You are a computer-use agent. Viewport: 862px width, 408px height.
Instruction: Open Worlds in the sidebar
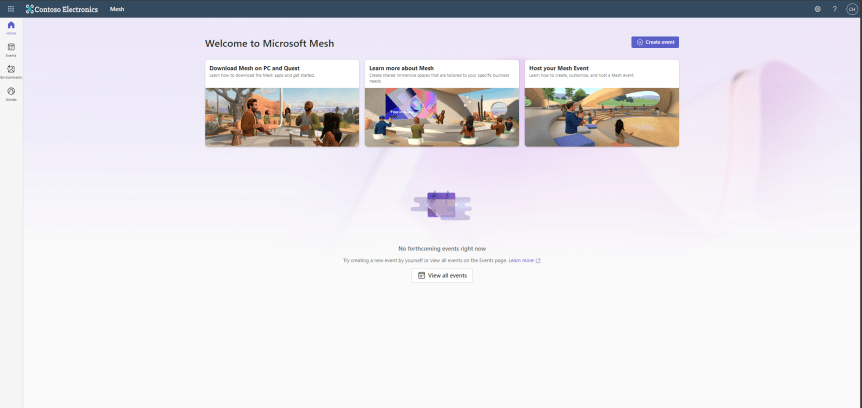point(11,94)
